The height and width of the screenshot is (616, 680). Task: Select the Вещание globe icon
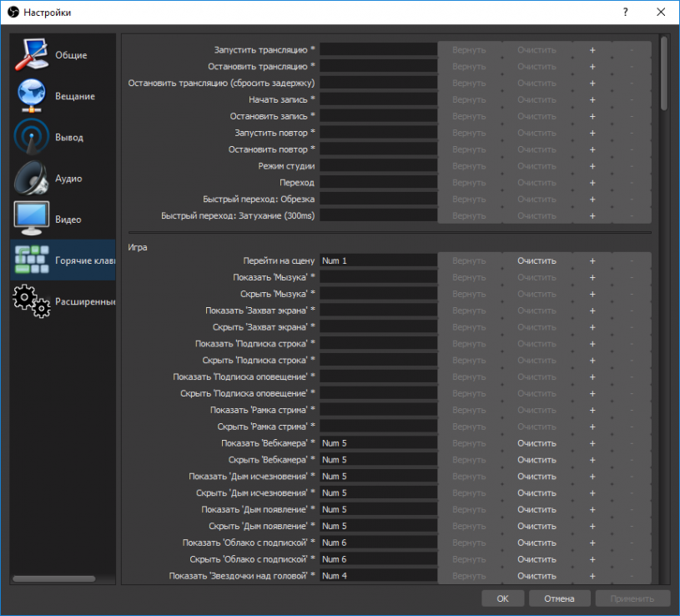coord(32,96)
